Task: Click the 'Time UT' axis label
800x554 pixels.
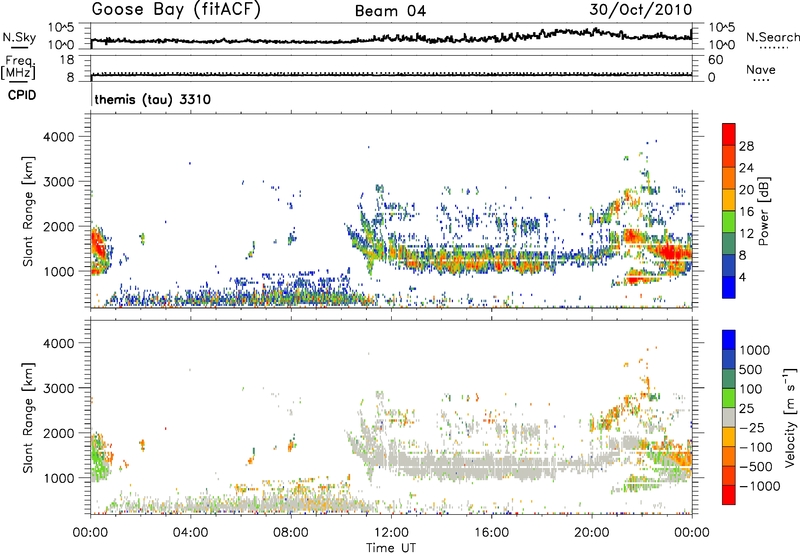Action: pyautogui.click(x=391, y=548)
